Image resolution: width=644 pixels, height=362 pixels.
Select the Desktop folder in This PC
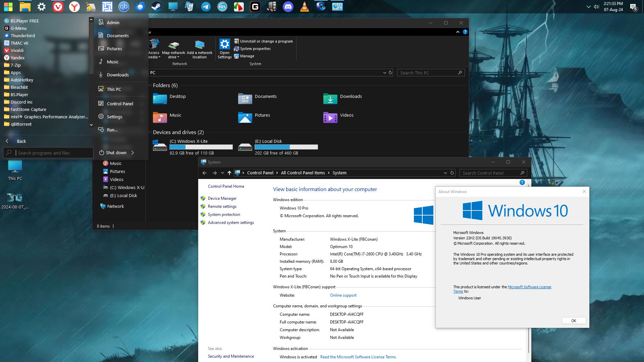coord(169,99)
